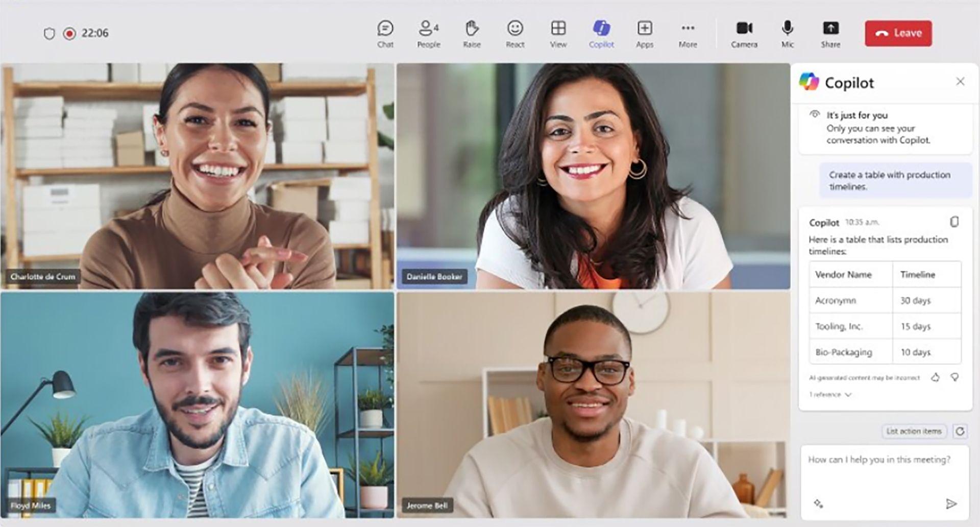Click the shield security icon
The height and width of the screenshot is (527, 980).
(49, 34)
